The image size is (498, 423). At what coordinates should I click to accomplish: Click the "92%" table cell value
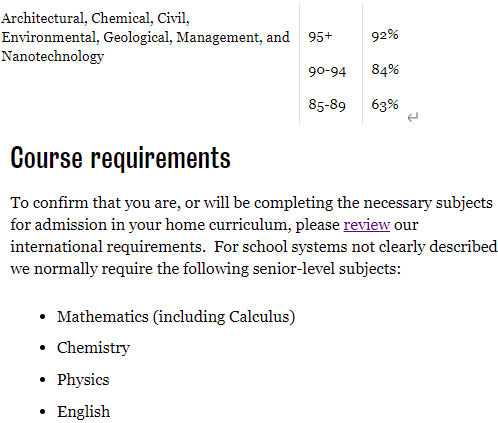tap(385, 35)
